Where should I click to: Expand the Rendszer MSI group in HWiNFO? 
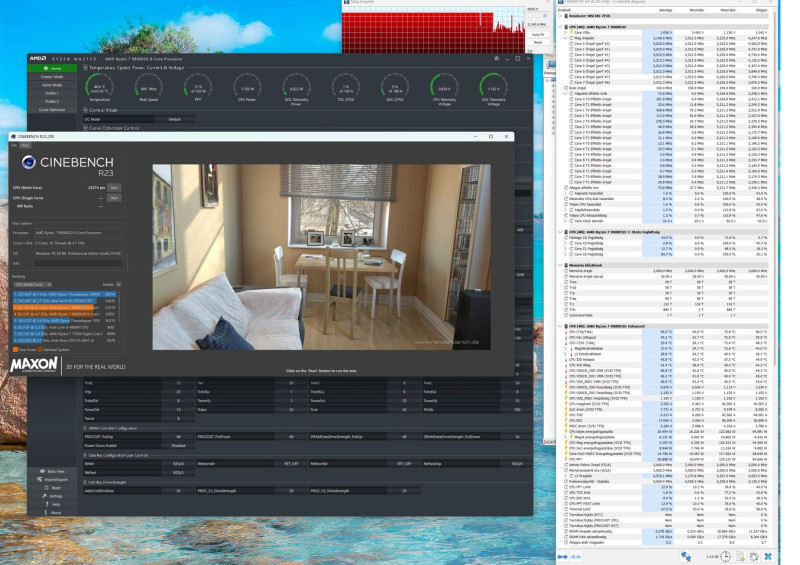click(561, 16)
